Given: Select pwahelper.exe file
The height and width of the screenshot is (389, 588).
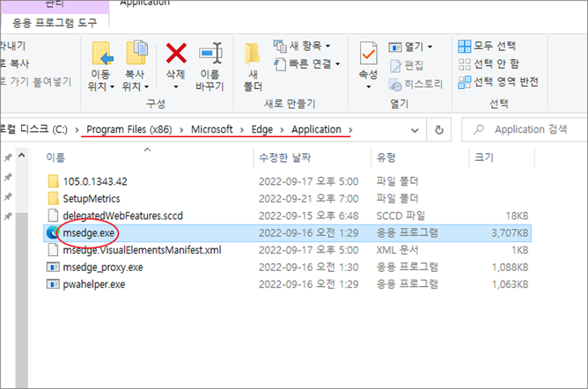Looking at the screenshot, I should click(94, 285).
